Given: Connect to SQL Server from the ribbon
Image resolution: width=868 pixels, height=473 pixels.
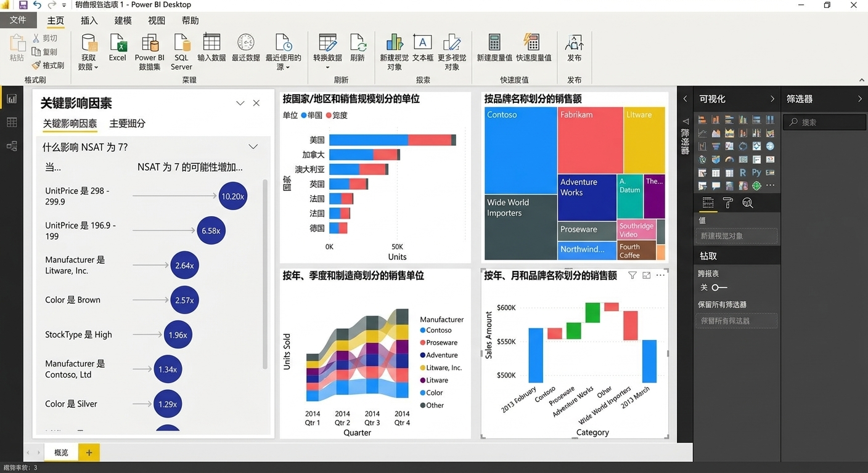Looking at the screenshot, I should point(181,52).
